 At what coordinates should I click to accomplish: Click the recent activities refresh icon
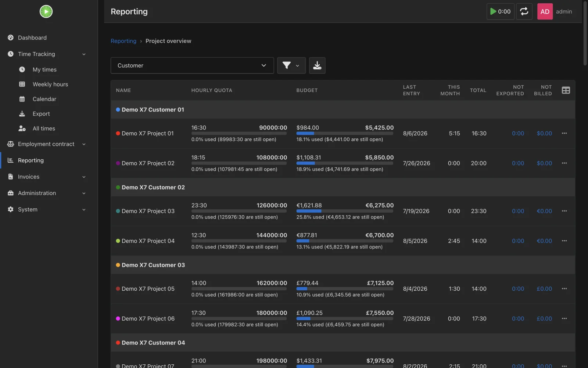pos(524,11)
